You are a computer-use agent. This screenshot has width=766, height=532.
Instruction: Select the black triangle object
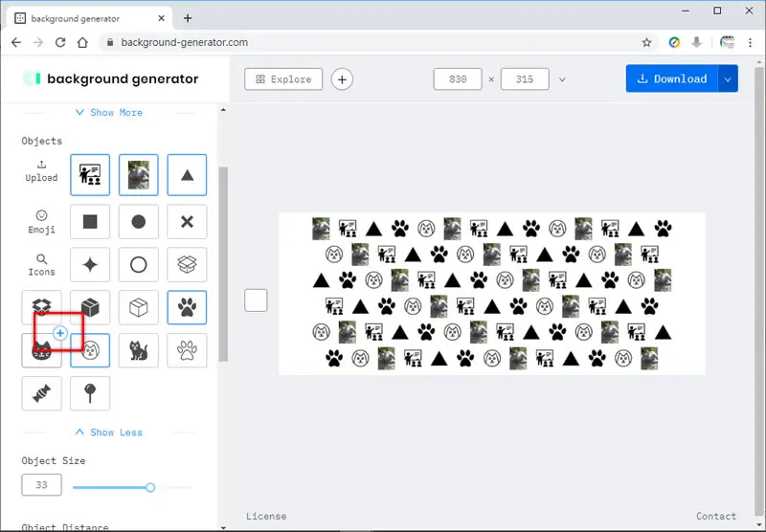coord(187,175)
